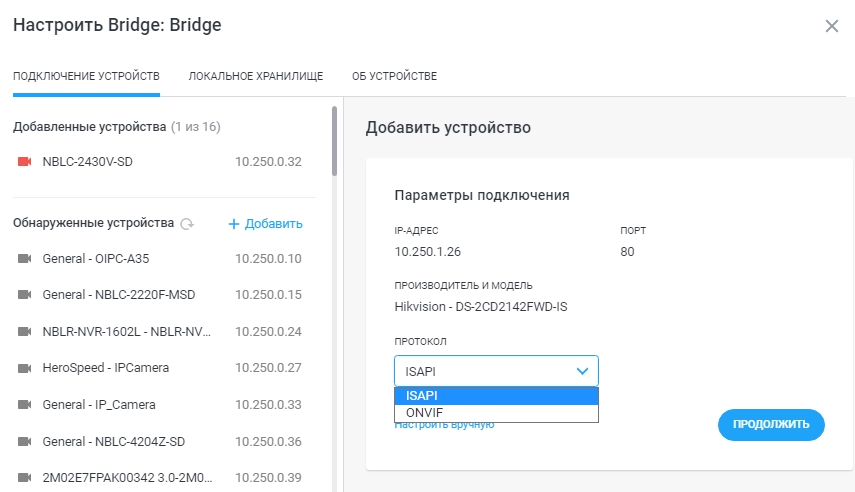Click the connection IP value 10.250.1.26
This screenshot has height=492, width=855.
428,251
